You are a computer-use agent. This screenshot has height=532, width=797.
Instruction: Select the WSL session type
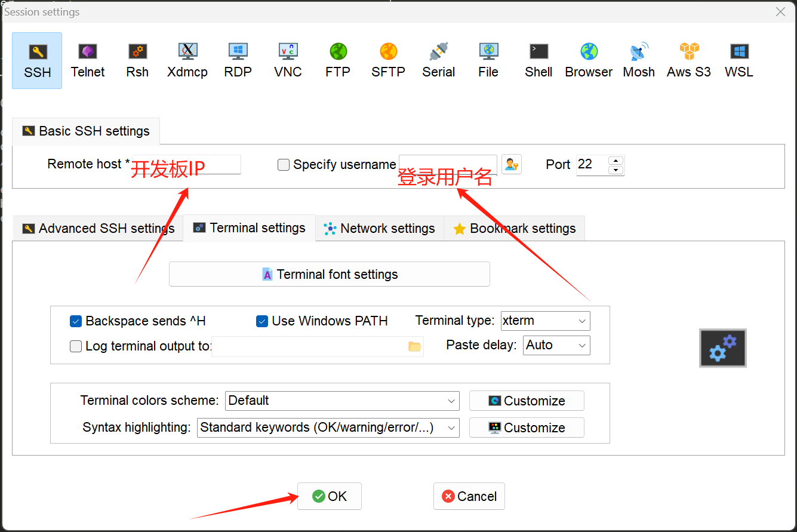point(739,61)
